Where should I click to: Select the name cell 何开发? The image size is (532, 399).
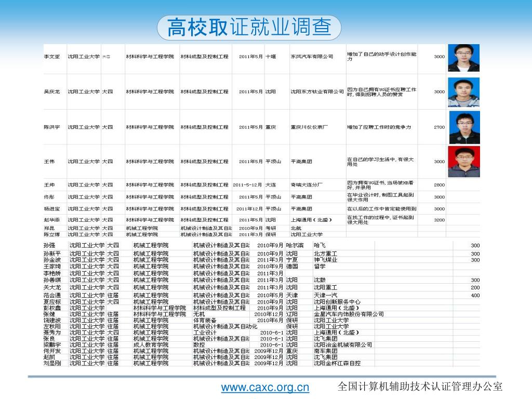(52, 351)
